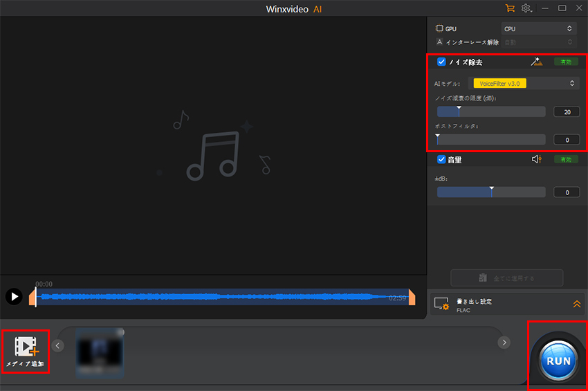Screen dimensions: 588x391
Task: Open the settings gear menu
Action: tap(526, 8)
